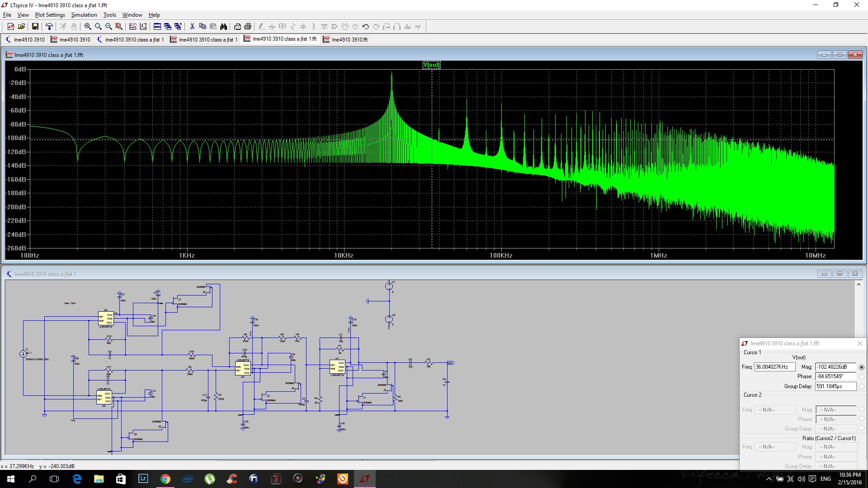Click the Copy toolbar icon

pyautogui.click(x=203, y=27)
